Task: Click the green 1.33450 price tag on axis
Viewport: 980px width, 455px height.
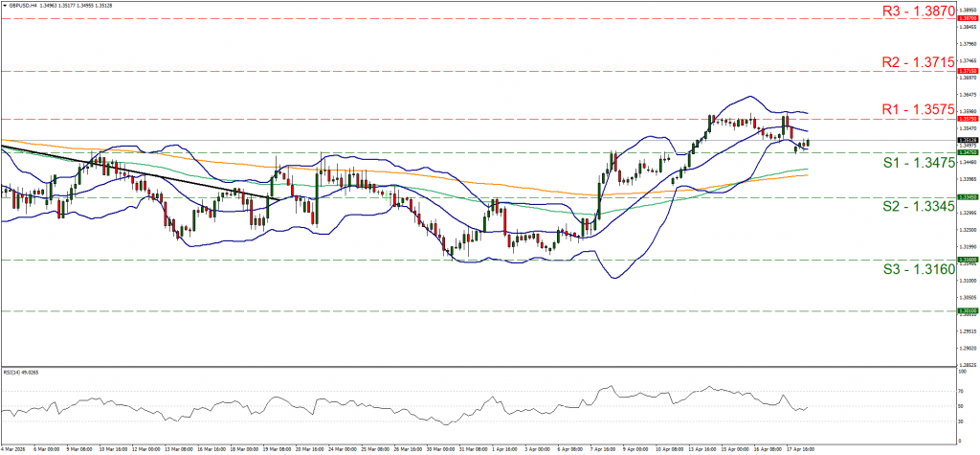Action: (x=967, y=197)
